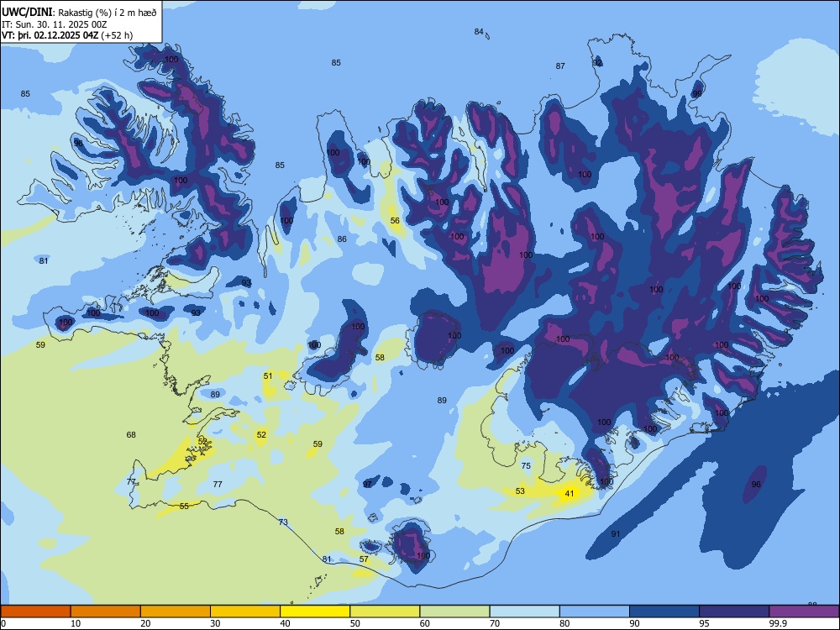Viewport: 840px width, 630px height.
Task: Click the light green 60–70 legend swatch
Action: click(454, 612)
